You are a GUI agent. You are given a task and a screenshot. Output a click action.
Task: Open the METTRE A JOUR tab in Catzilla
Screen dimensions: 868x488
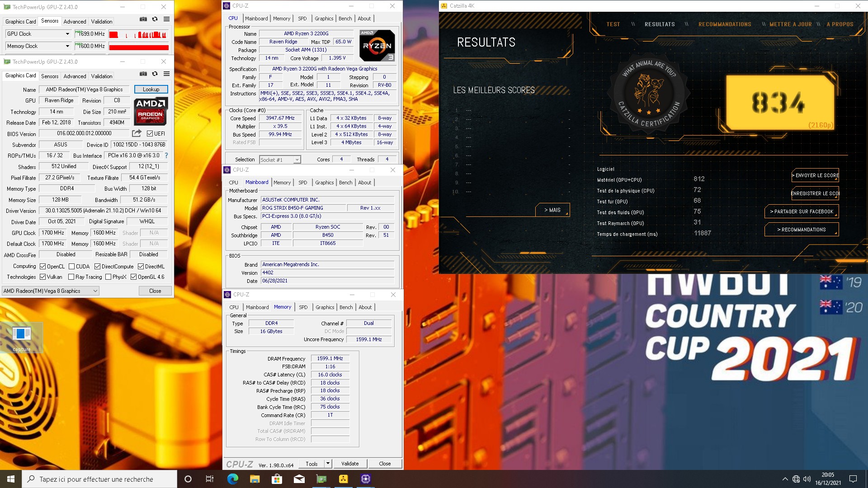click(790, 24)
